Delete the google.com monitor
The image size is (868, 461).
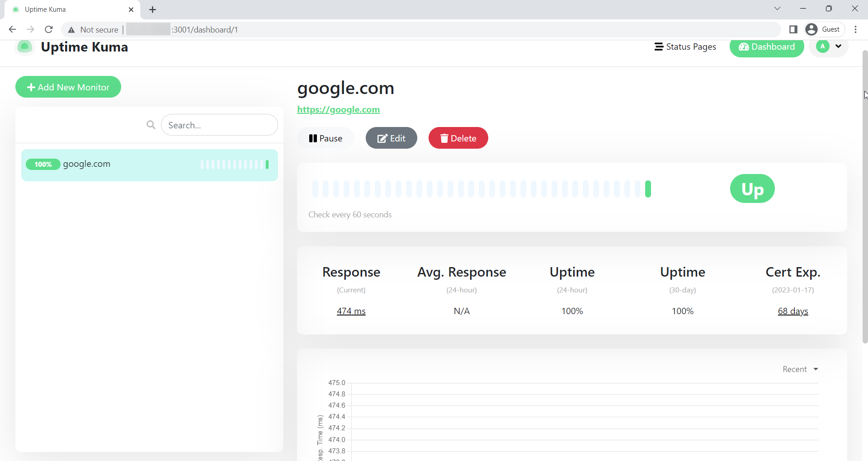458,138
